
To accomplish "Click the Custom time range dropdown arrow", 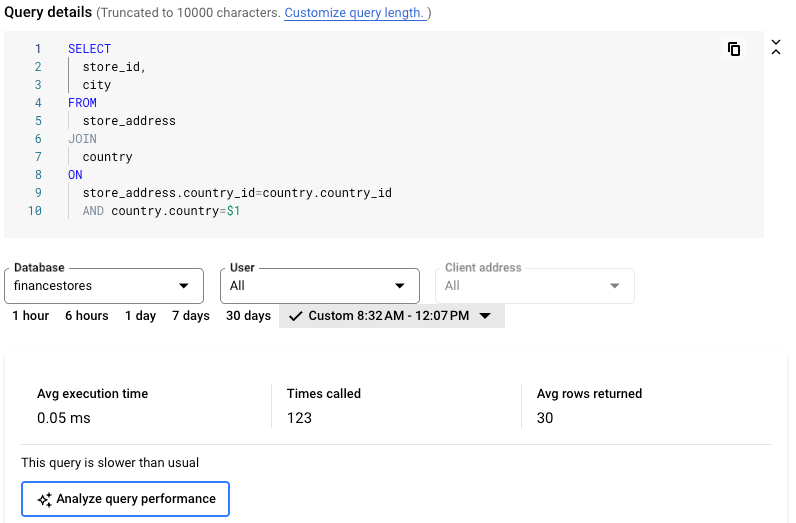I will [485, 316].
